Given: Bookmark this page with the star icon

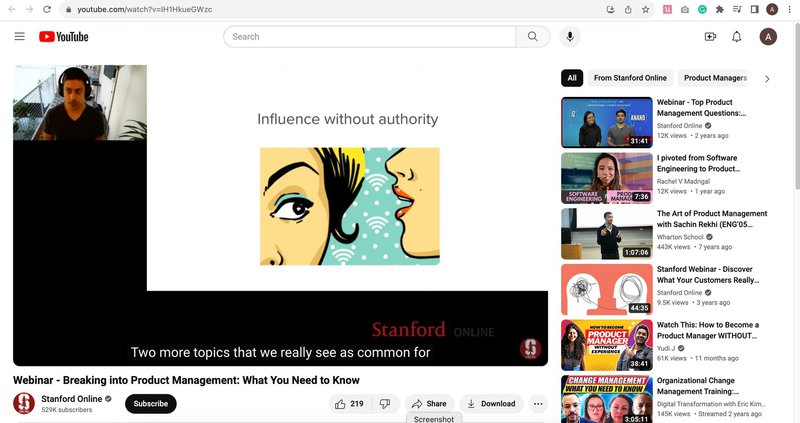Looking at the screenshot, I should (645, 9).
